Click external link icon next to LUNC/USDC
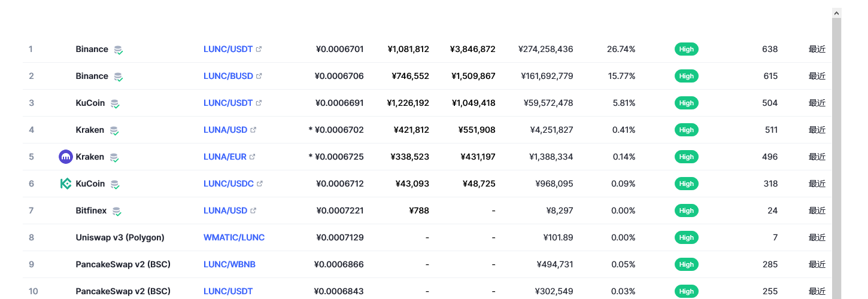 [259, 184]
